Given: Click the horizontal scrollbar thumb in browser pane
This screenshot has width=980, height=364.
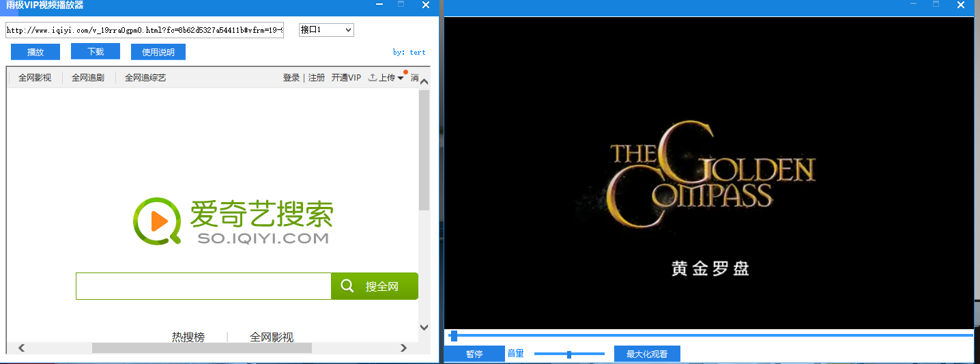Looking at the screenshot, I should point(202,348).
